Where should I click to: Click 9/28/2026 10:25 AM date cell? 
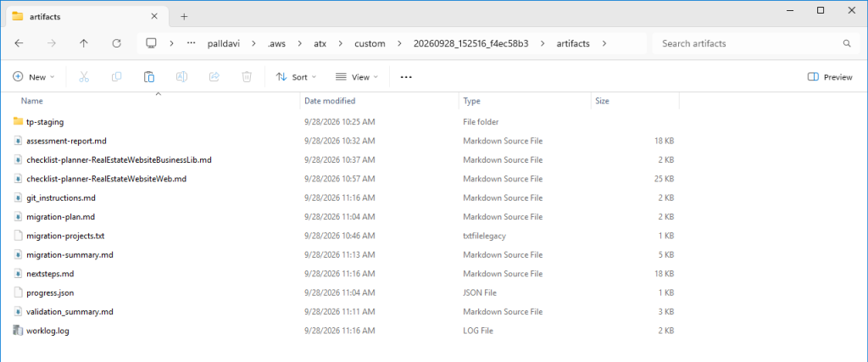340,122
